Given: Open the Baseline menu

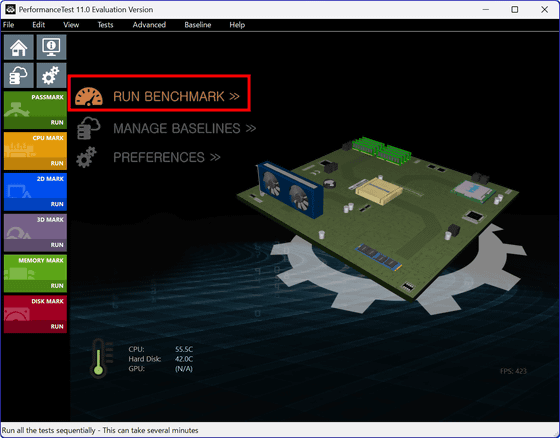Looking at the screenshot, I should point(198,25).
